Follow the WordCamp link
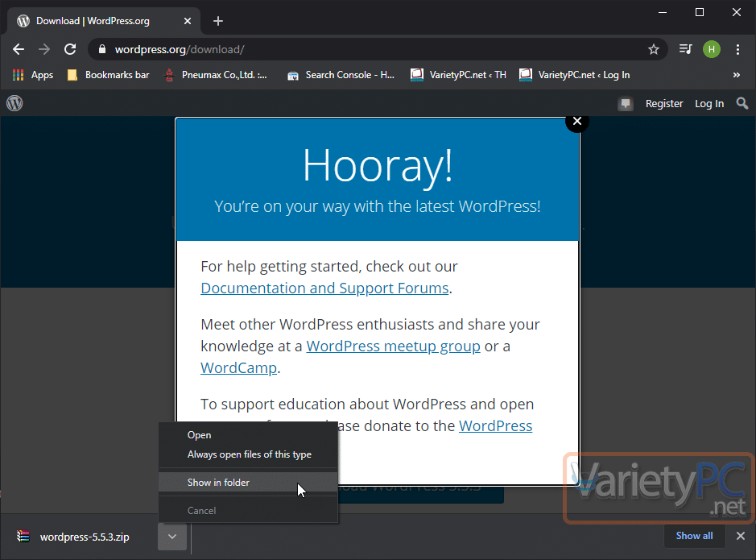Viewport: 756px width, 560px height. (x=238, y=367)
